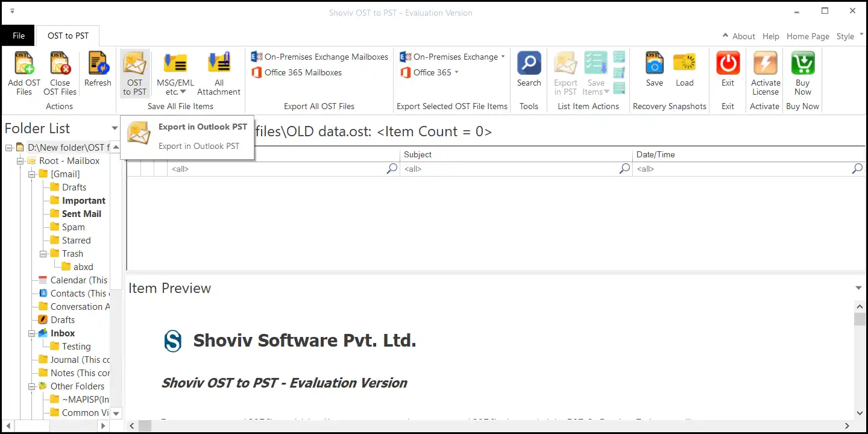Image resolution: width=868 pixels, height=434 pixels.
Task: Click search icon in Date/Time filter
Action: coord(857,169)
